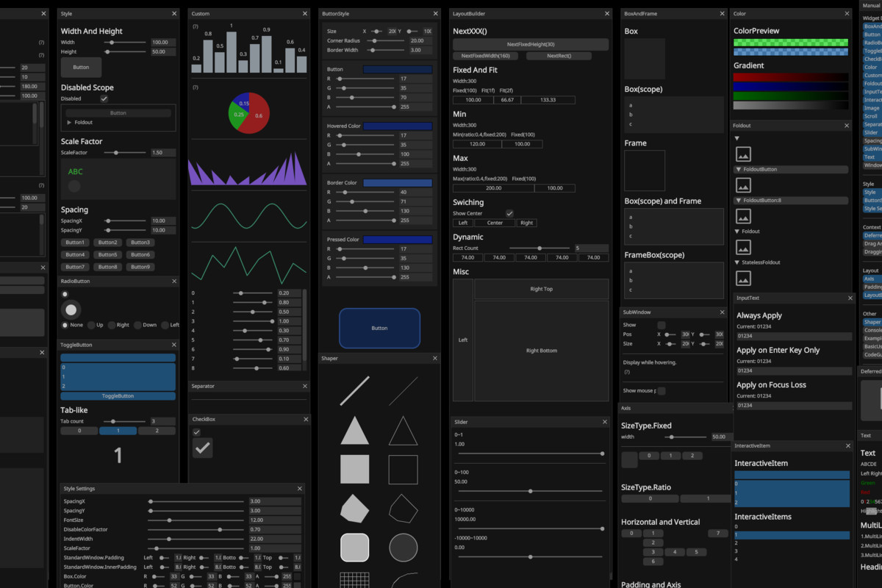Click the grid shape in Shaper window
This screenshot has width=882, height=588.
click(x=355, y=580)
